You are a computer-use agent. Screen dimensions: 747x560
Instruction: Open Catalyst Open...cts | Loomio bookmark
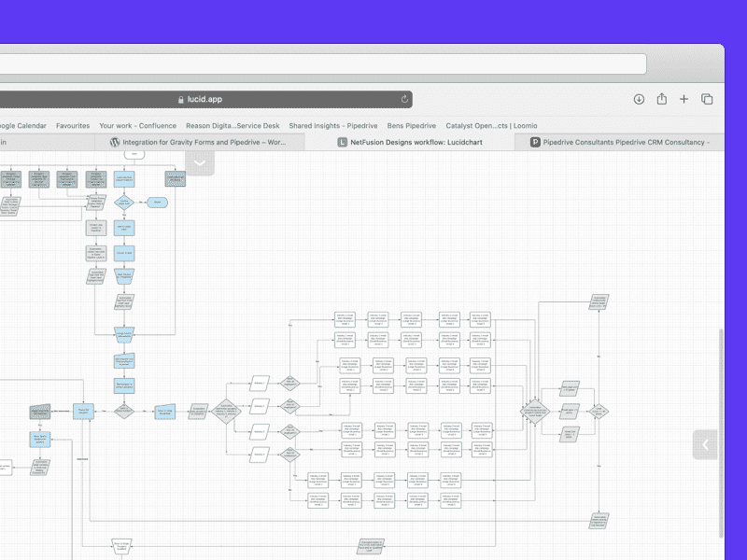[x=491, y=126]
